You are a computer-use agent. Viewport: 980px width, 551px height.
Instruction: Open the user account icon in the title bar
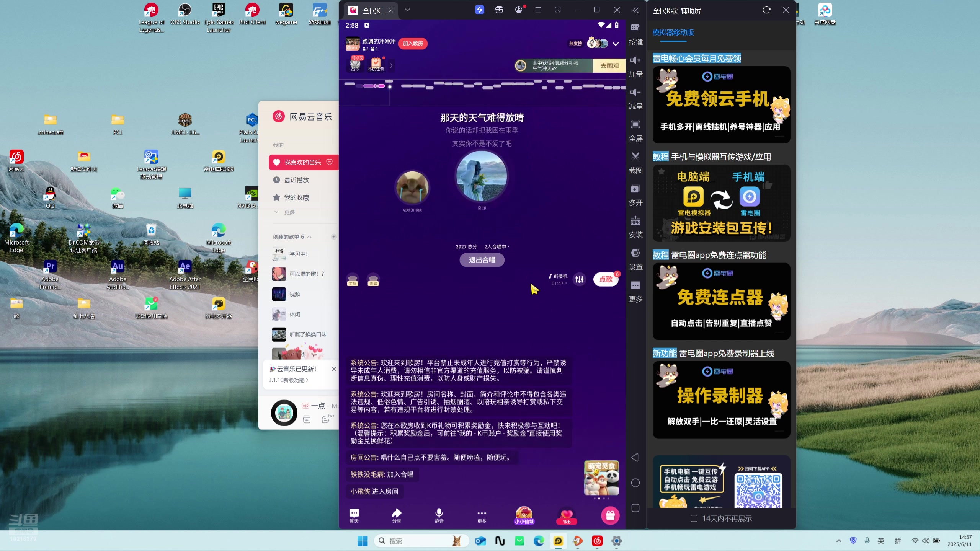(x=519, y=10)
